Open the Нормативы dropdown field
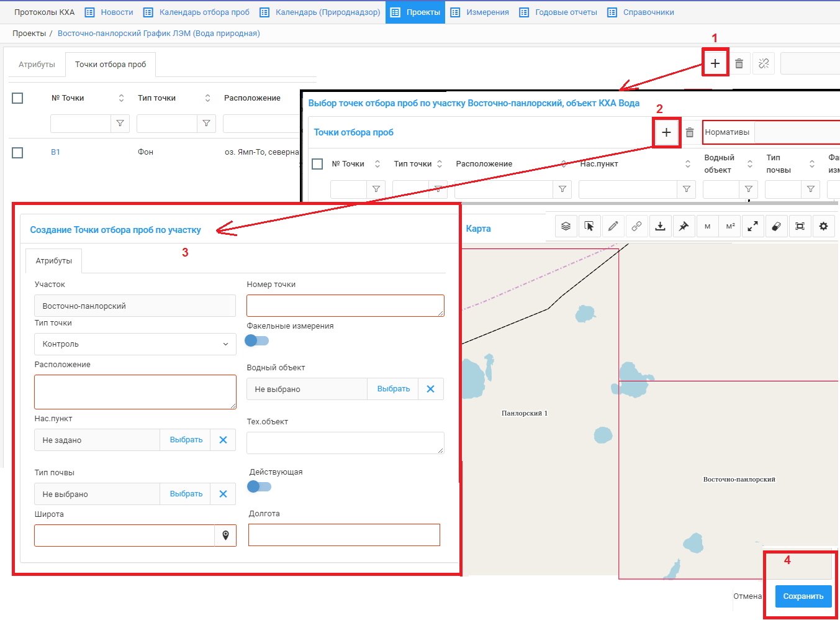The height and width of the screenshot is (620, 840). point(796,132)
